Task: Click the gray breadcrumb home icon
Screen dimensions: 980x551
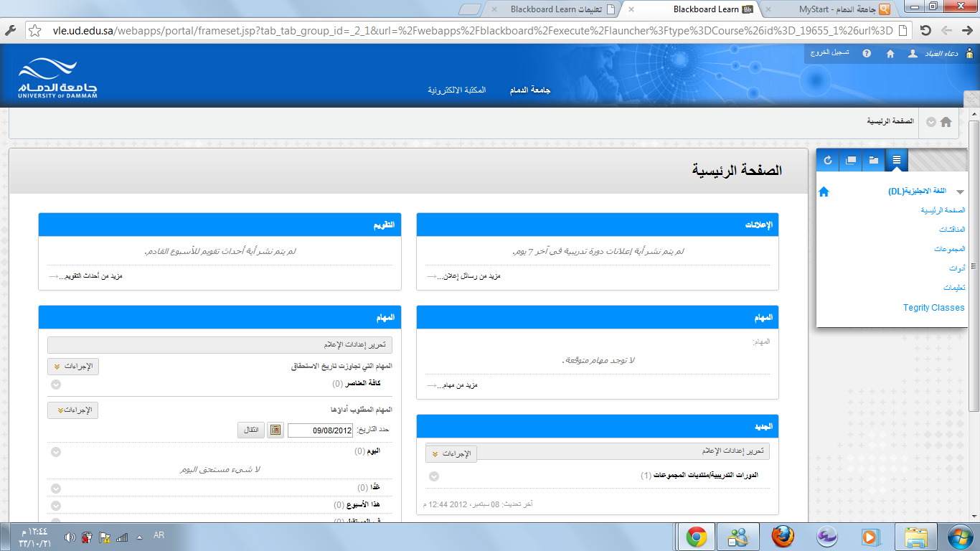Action: [x=946, y=122]
